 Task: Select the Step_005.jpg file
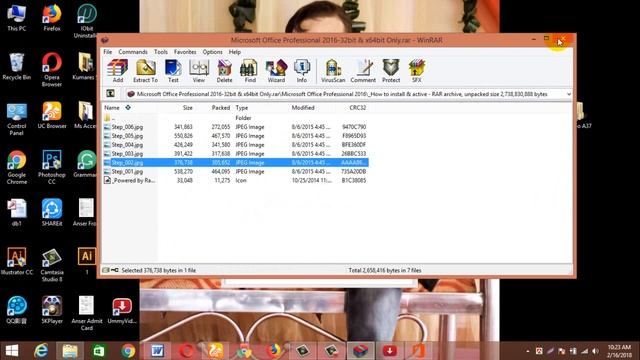pos(235,136)
